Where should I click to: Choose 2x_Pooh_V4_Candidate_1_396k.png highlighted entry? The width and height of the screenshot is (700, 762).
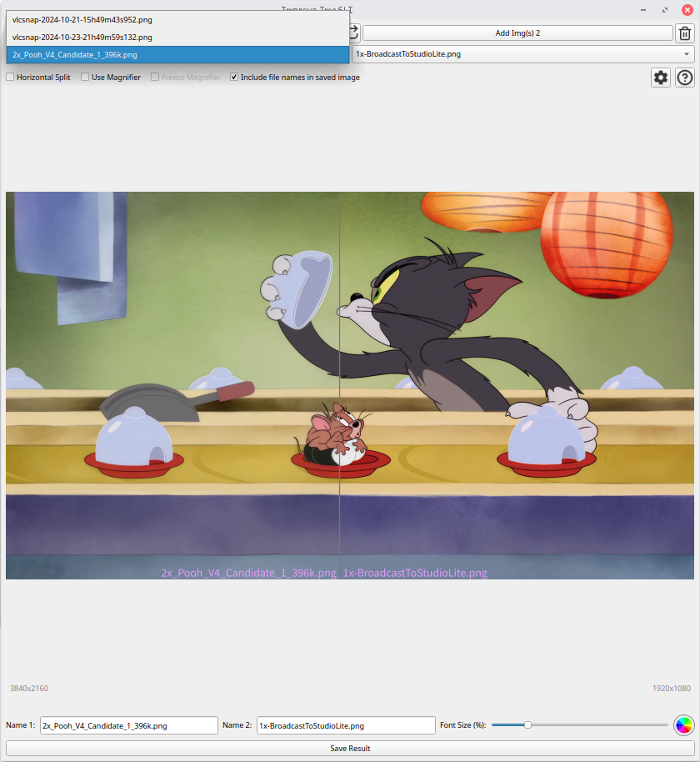point(177,55)
